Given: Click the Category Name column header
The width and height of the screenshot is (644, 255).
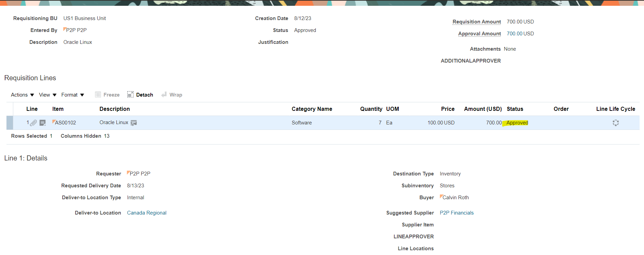Looking at the screenshot, I should (x=312, y=109).
